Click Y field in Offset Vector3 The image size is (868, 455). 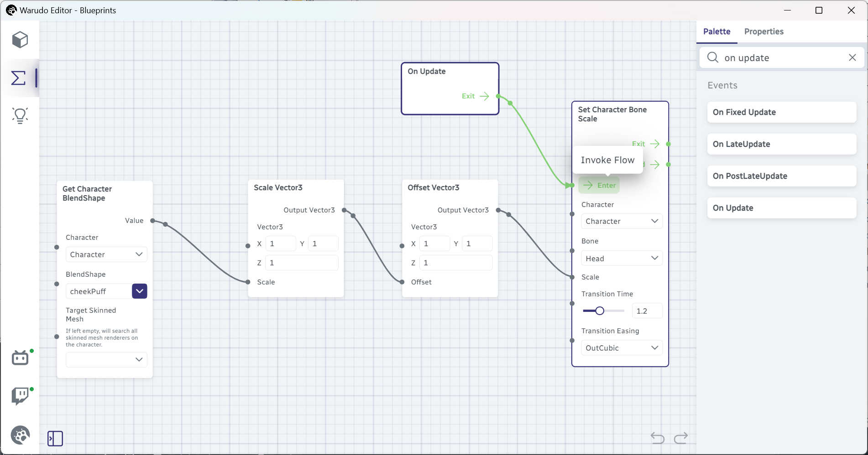coord(477,244)
